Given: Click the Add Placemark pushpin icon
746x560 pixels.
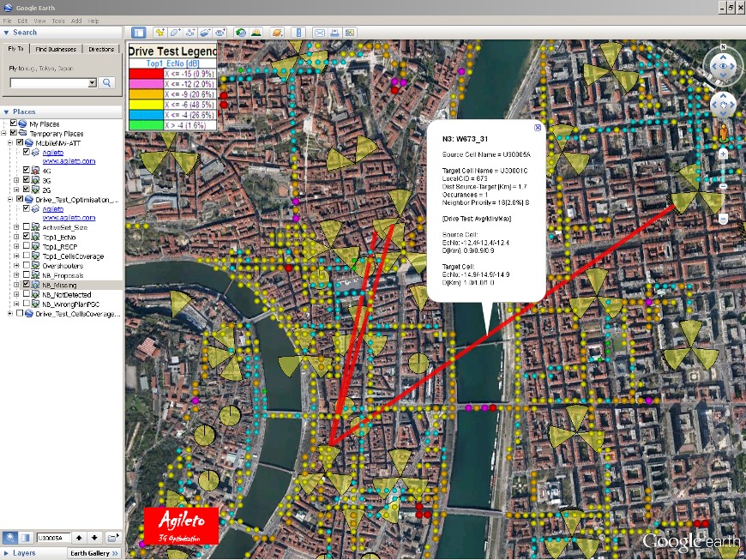Looking at the screenshot, I should (159, 33).
